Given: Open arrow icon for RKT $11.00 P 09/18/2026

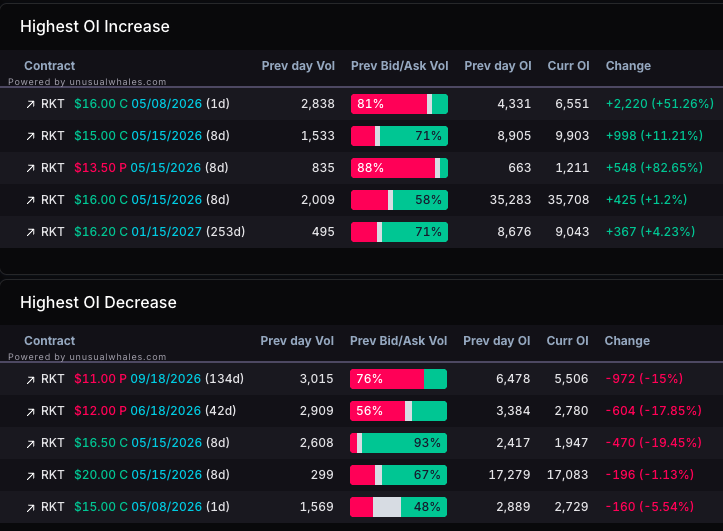Looking at the screenshot, I should click(x=30, y=380).
